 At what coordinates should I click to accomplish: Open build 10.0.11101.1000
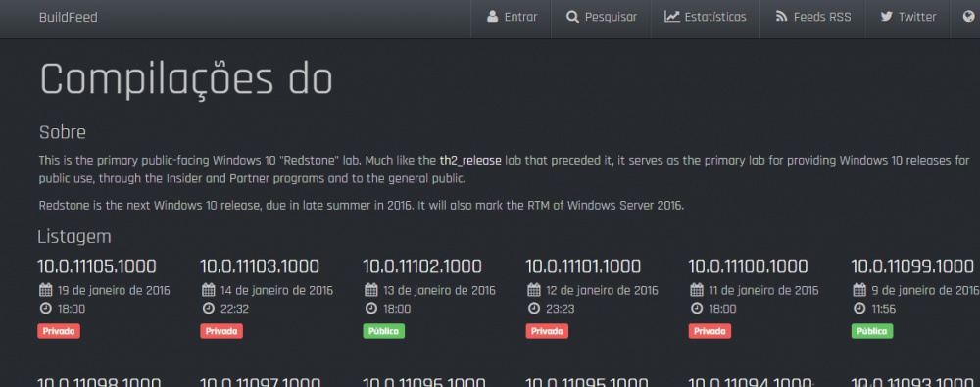[x=583, y=266]
